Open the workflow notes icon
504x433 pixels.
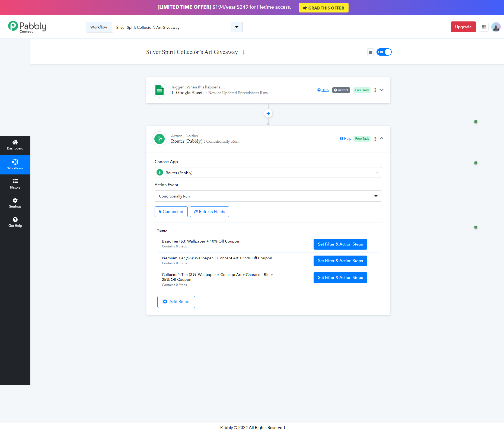pos(371,52)
